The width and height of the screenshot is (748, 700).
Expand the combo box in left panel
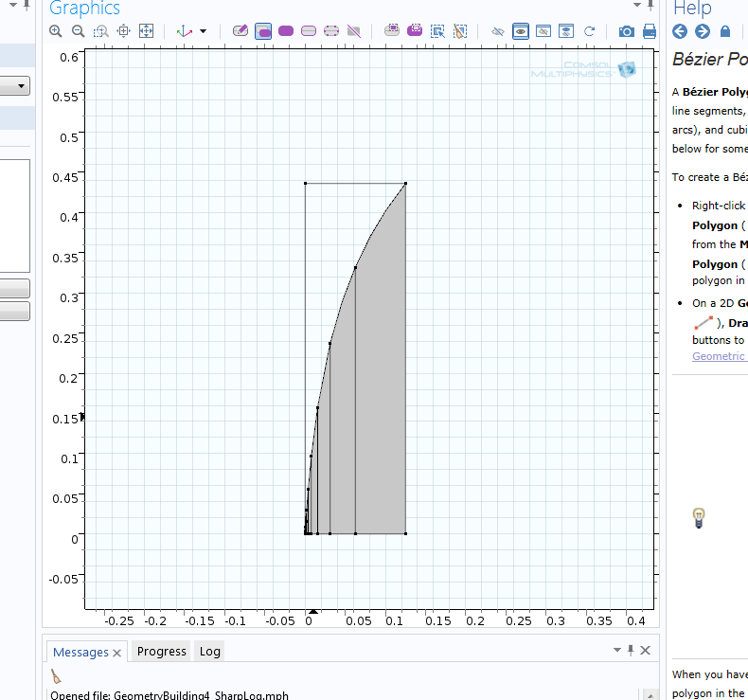21,86
